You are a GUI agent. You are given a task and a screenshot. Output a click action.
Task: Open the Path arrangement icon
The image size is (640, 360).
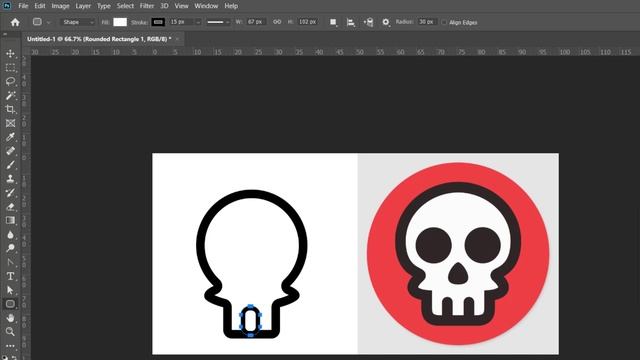coord(368,22)
